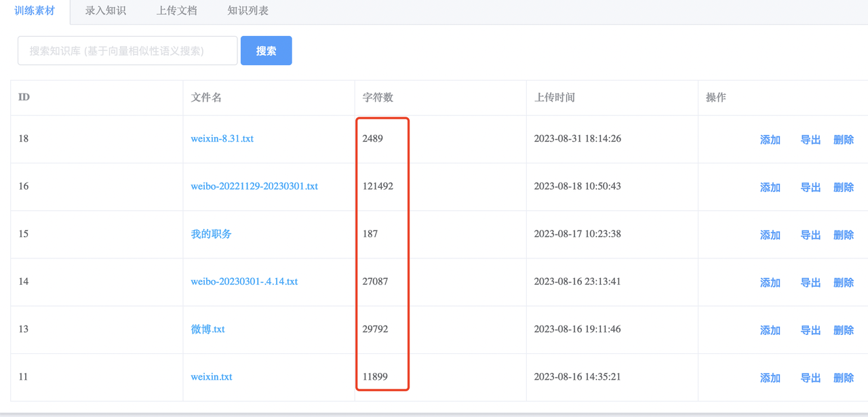The width and height of the screenshot is (868, 417).
Task: Focus the 搜索知识库 search input field
Action: [x=127, y=51]
